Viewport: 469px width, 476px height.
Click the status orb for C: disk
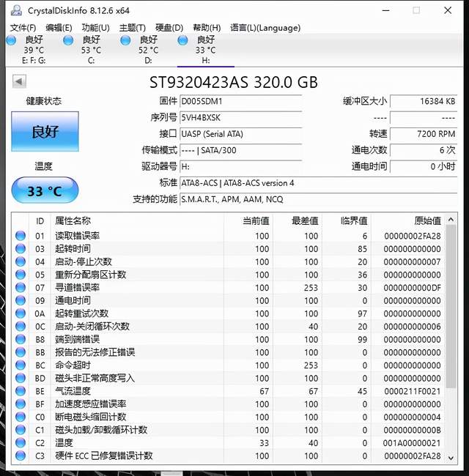tap(68, 40)
